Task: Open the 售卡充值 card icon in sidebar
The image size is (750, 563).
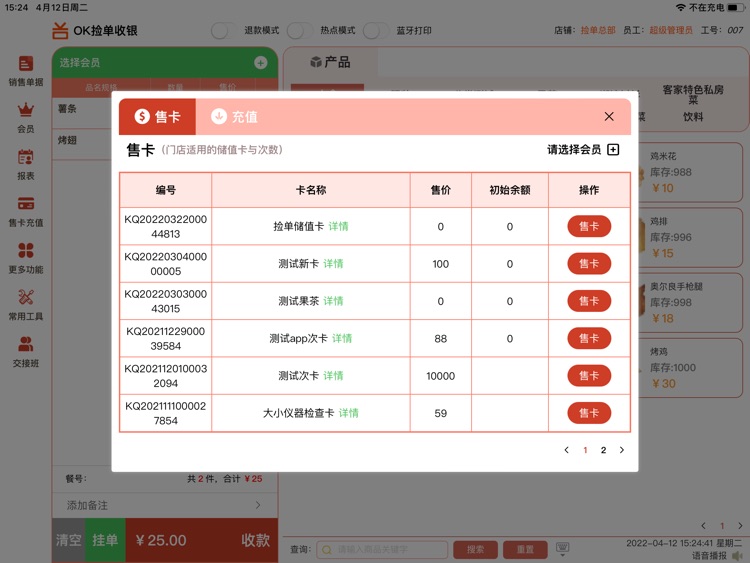Action: coord(26,204)
